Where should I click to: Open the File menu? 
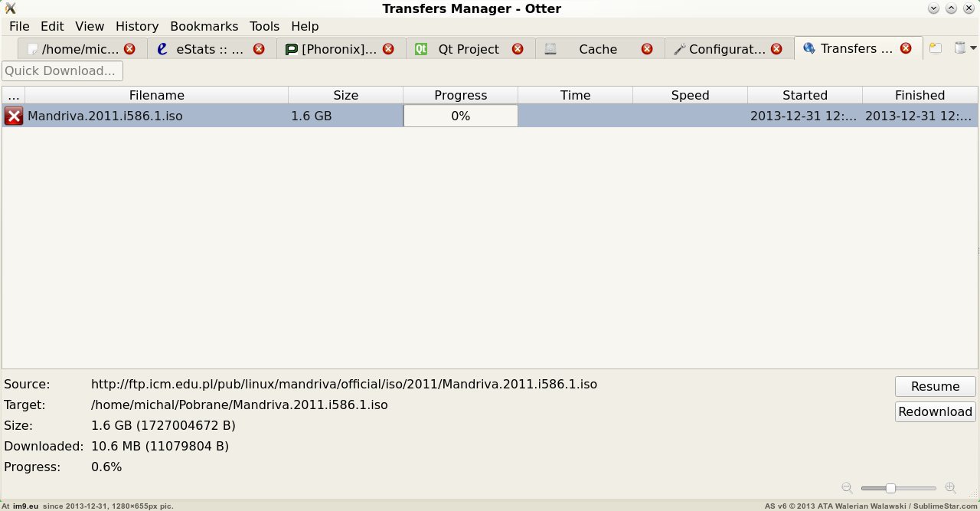click(18, 26)
